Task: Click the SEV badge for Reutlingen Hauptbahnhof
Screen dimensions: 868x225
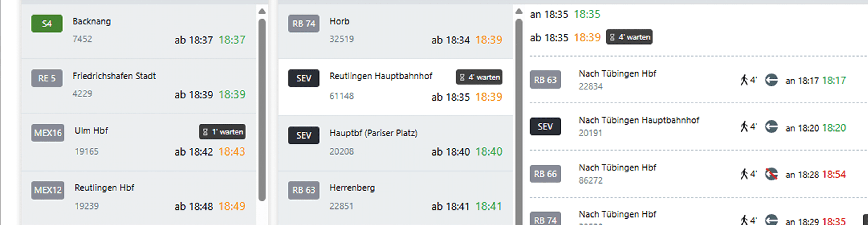Action: pos(304,78)
